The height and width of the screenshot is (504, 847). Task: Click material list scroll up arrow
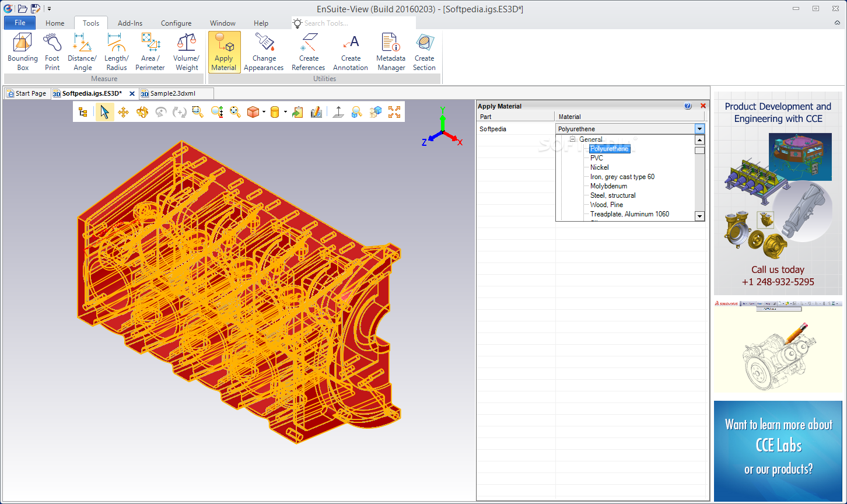tap(700, 140)
